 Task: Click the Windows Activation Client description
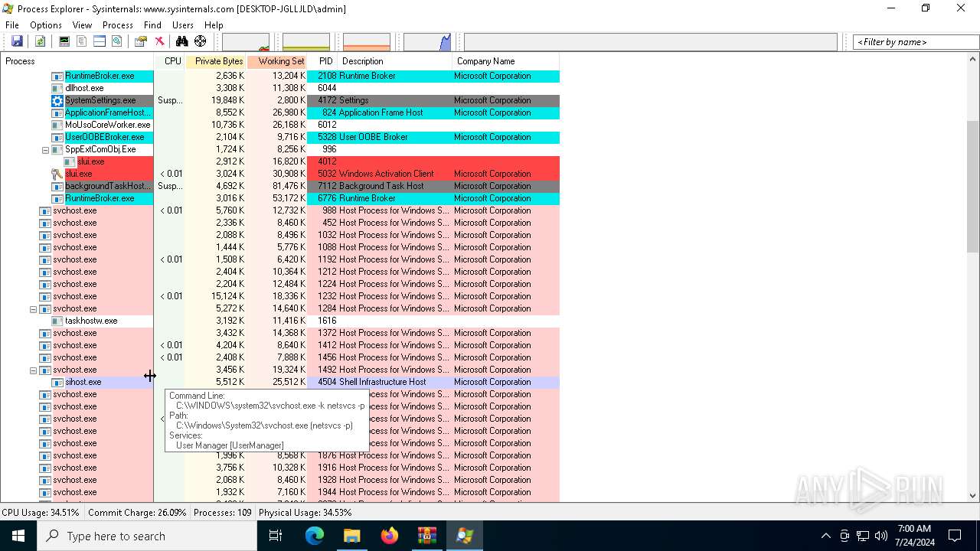click(x=387, y=174)
